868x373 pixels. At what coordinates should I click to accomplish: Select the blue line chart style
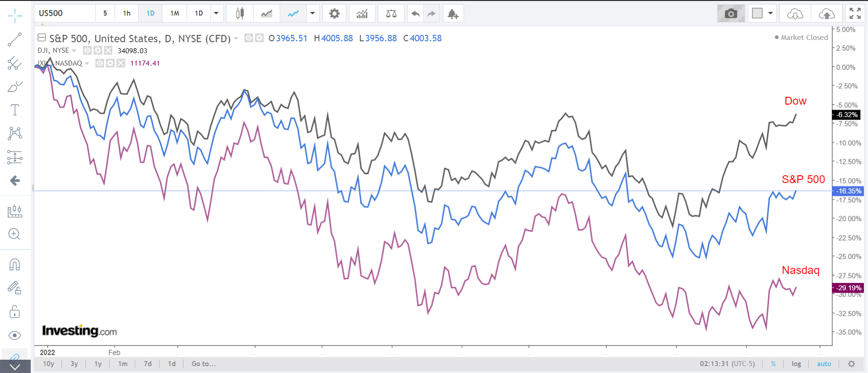pyautogui.click(x=293, y=13)
